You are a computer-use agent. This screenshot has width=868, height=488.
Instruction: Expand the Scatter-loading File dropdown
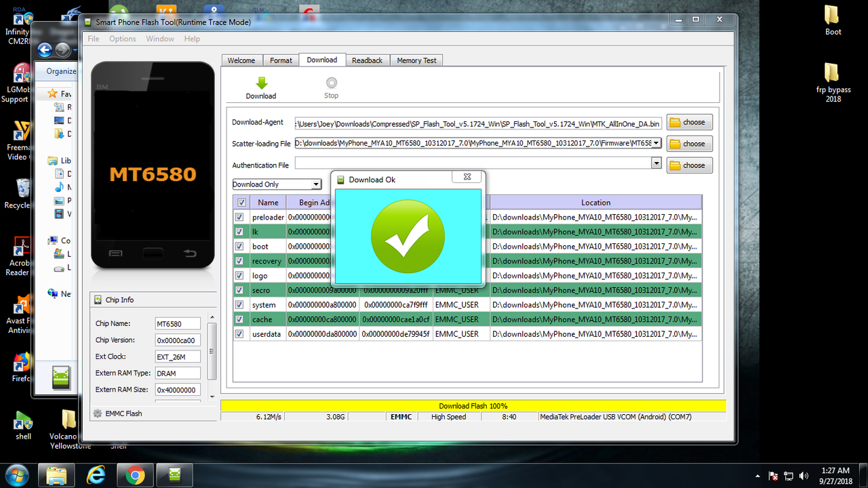click(x=656, y=143)
